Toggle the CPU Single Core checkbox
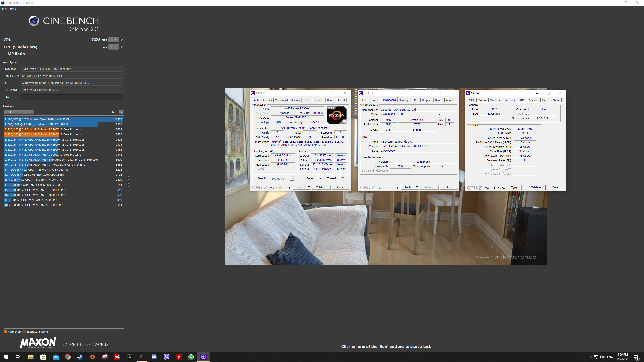This screenshot has width=644, height=362. [122, 47]
